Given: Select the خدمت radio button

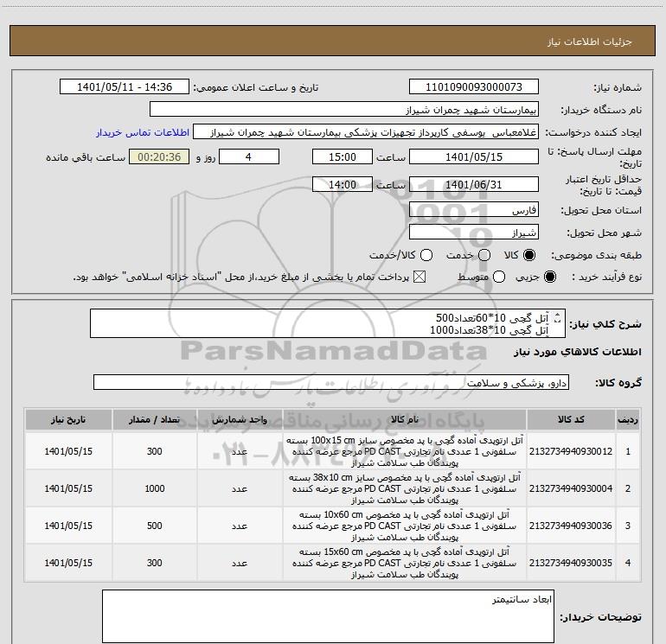Looking at the screenshot, I should pyautogui.click(x=484, y=255).
